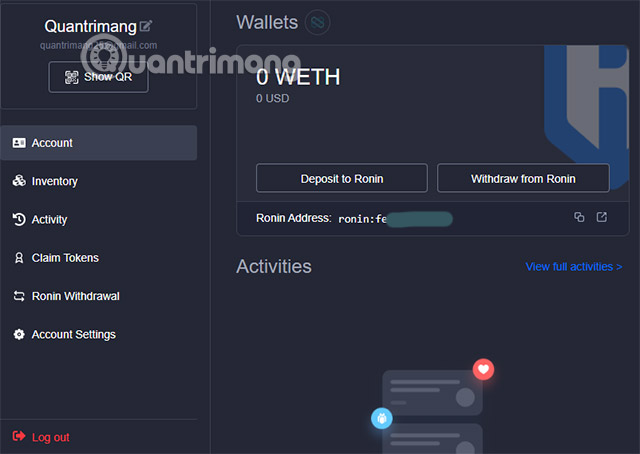This screenshot has height=454, width=640.
Task: Click the Deposit to Ronin button
Action: [x=342, y=179]
